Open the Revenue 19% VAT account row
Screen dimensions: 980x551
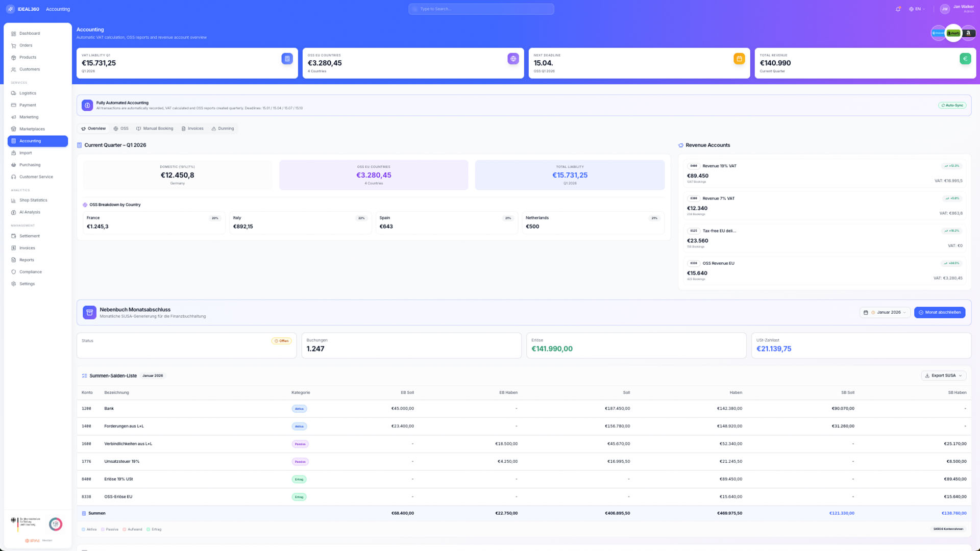[824, 173]
